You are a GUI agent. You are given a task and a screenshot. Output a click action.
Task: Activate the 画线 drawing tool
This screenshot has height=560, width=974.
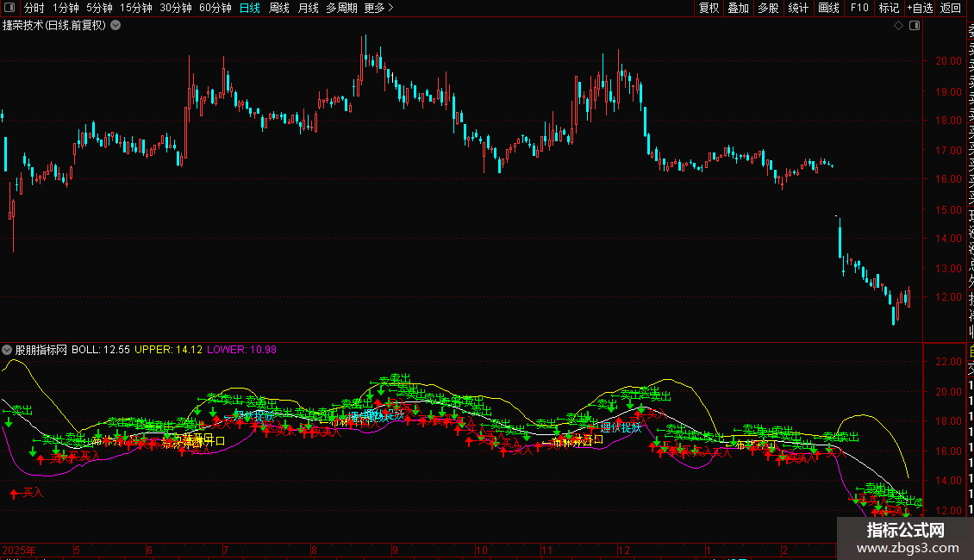pyautogui.click(x=828, y=8)
